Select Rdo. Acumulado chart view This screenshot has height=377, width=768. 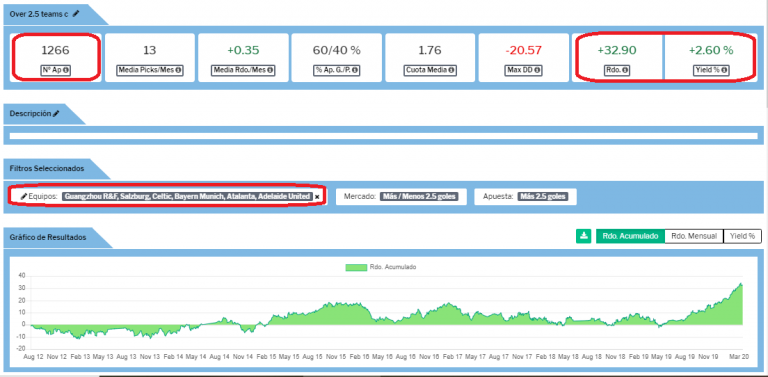tap(630, 236)
